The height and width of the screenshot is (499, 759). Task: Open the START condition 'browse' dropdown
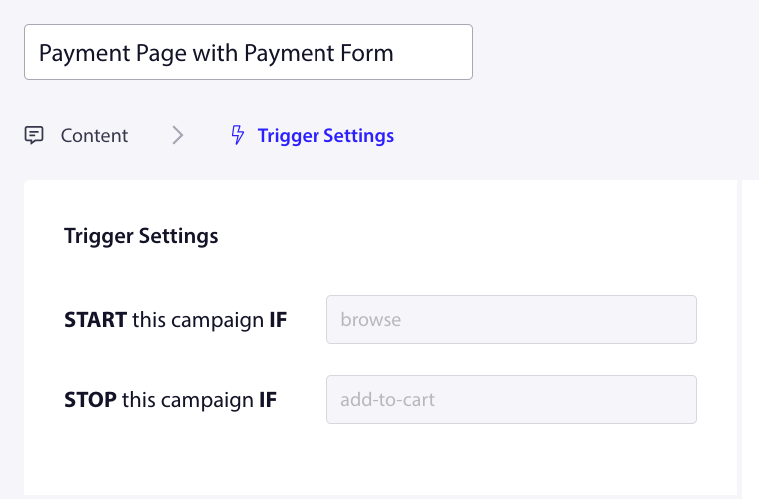point(511,320)
